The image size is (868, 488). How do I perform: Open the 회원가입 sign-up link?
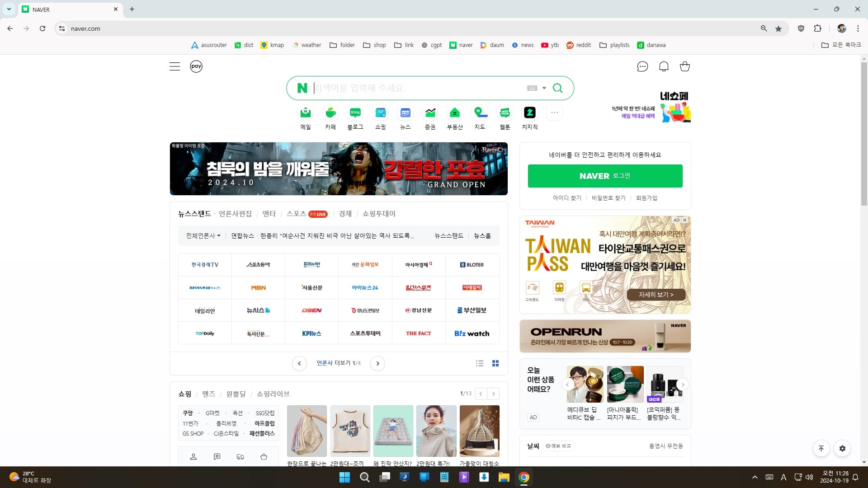[x=646, y=198]
